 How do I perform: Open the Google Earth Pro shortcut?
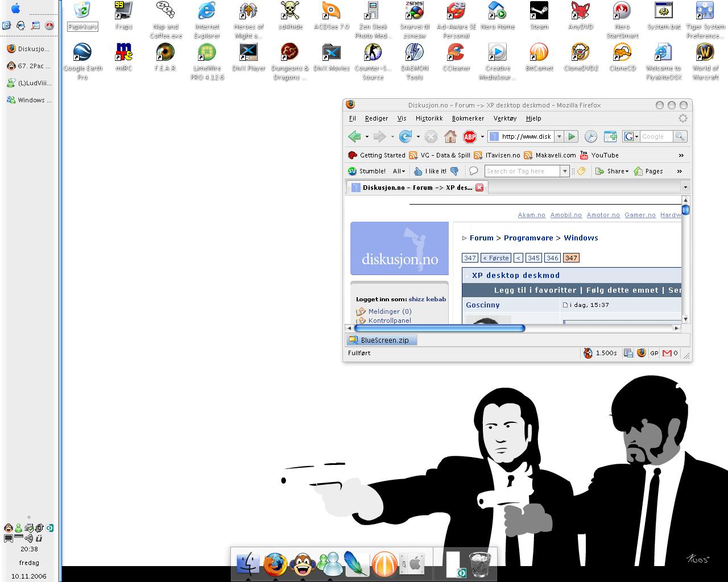82,62
